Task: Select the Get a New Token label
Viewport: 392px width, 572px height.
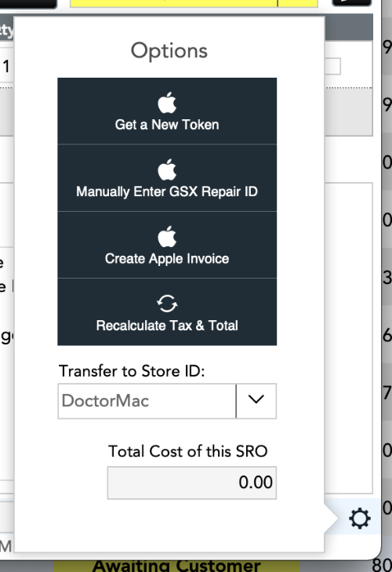Action: coord(167,125)
